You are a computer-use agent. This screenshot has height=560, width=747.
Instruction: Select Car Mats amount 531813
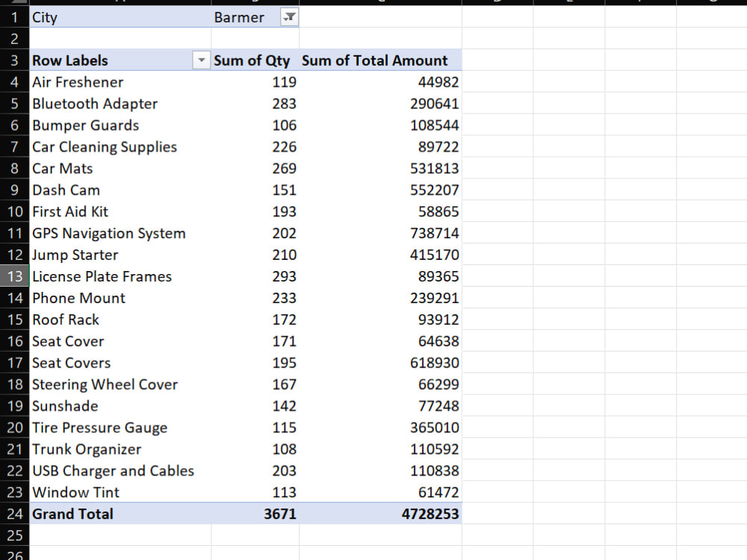(x=381, y=168)
